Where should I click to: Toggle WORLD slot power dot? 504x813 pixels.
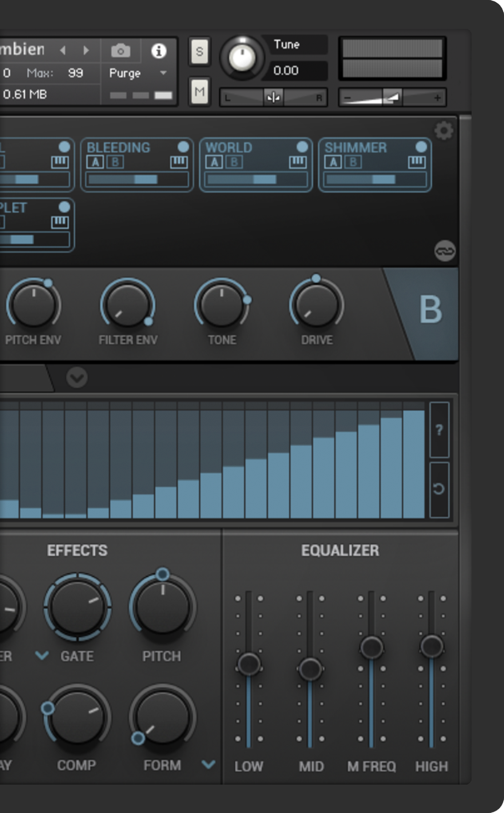tap(302, 147)
